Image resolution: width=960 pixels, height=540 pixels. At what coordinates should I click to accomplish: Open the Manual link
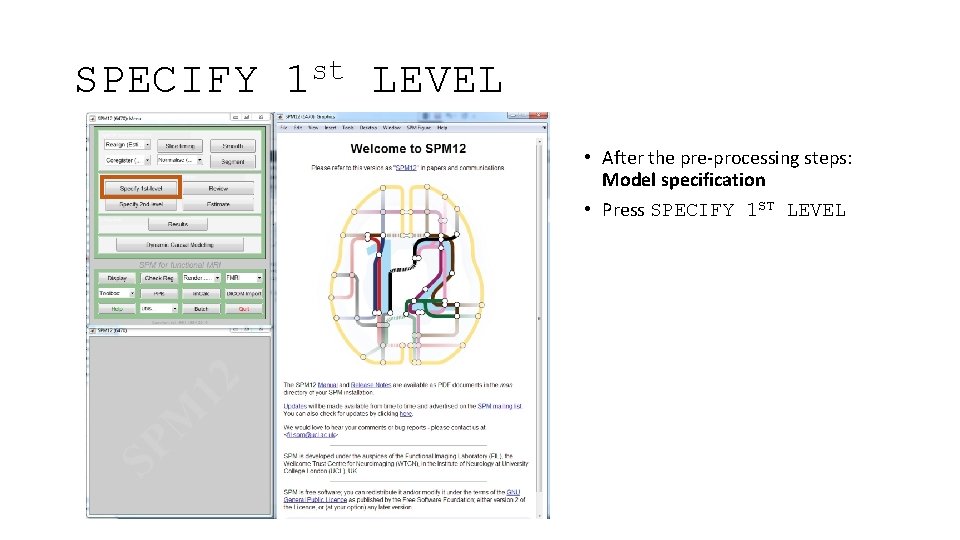[x=328, y=385]
